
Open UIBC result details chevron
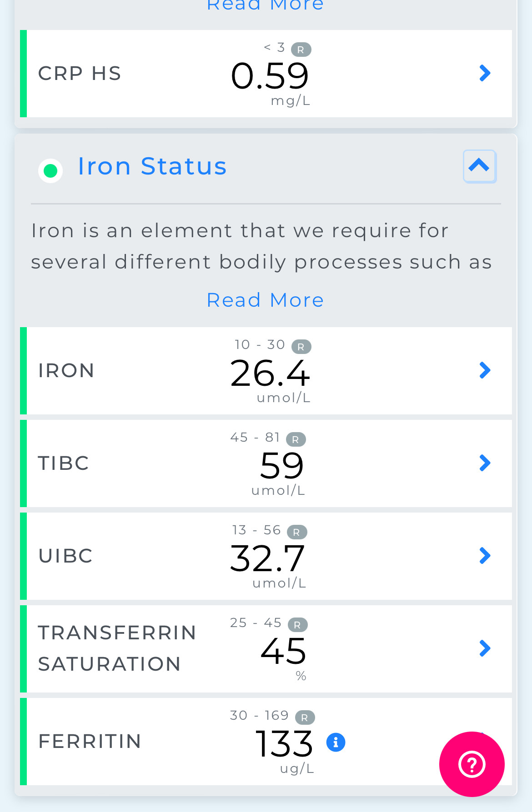point(485,556)
